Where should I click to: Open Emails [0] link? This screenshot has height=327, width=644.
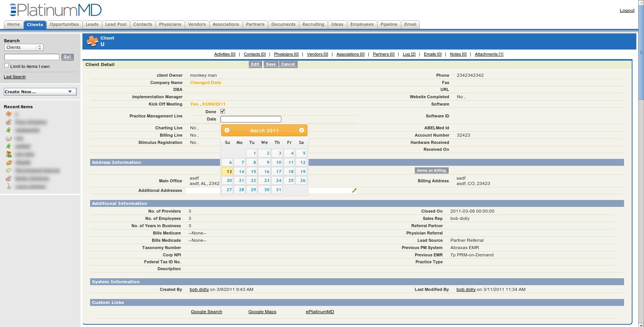(432, 54)
